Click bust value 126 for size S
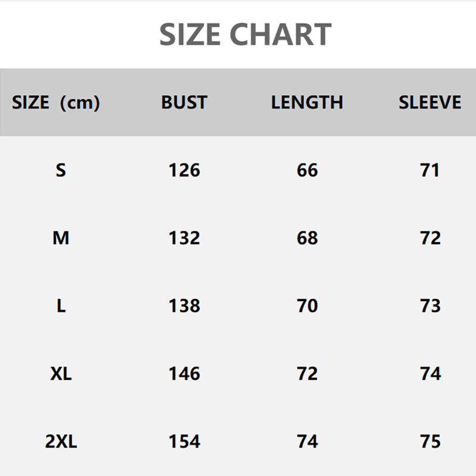This screenshot has height=476, width=476. (x=184, y=171)
